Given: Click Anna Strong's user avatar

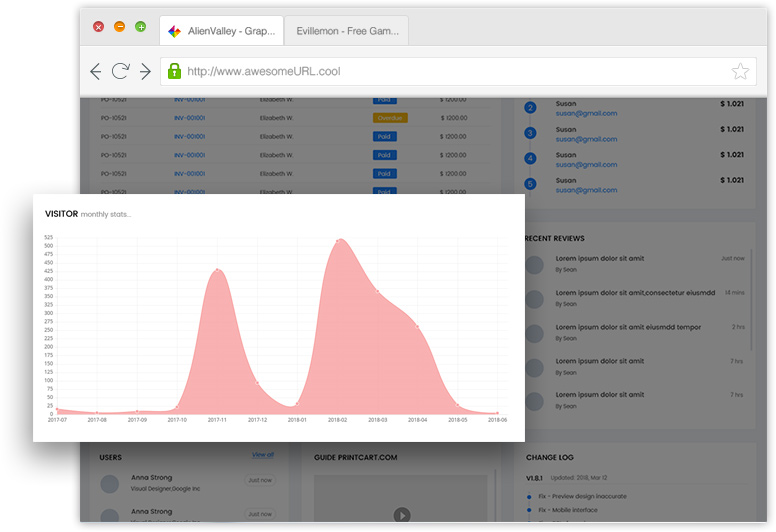Looking at the screenshot, I should pos(110,484).
